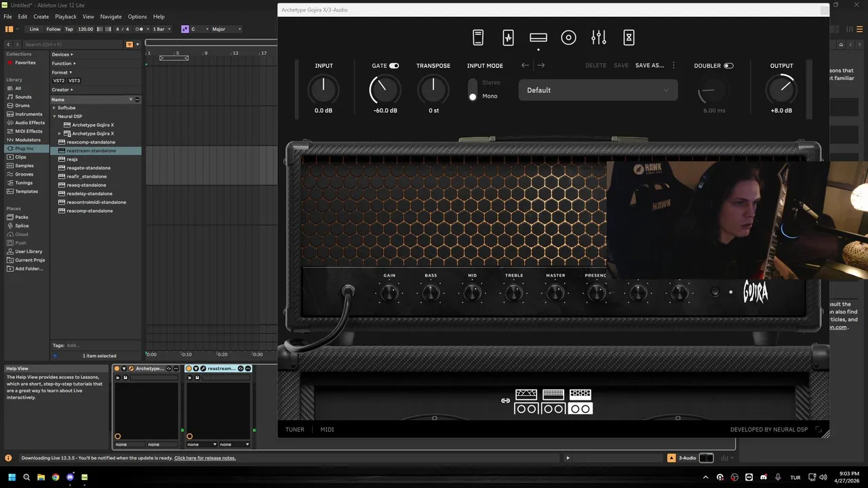
Task: Open the Navigate menu
Action: pyautogui.click(x=111, y=17)
